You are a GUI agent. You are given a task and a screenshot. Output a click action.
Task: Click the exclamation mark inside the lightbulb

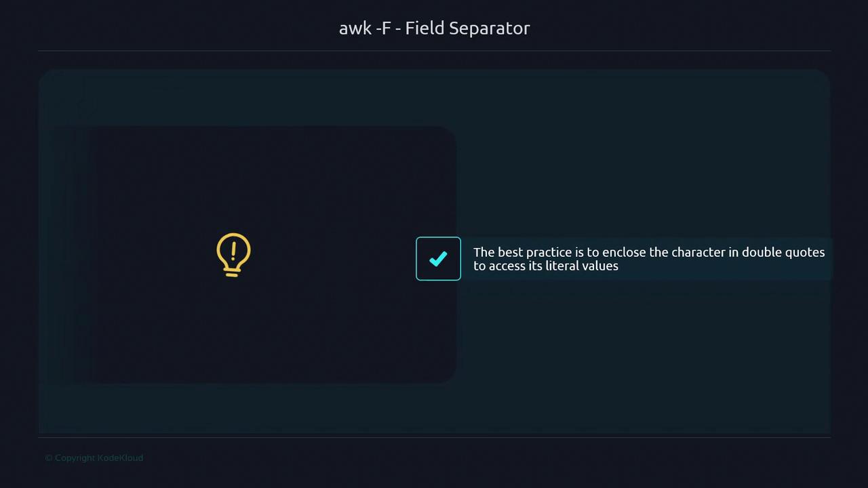(233, 251)
